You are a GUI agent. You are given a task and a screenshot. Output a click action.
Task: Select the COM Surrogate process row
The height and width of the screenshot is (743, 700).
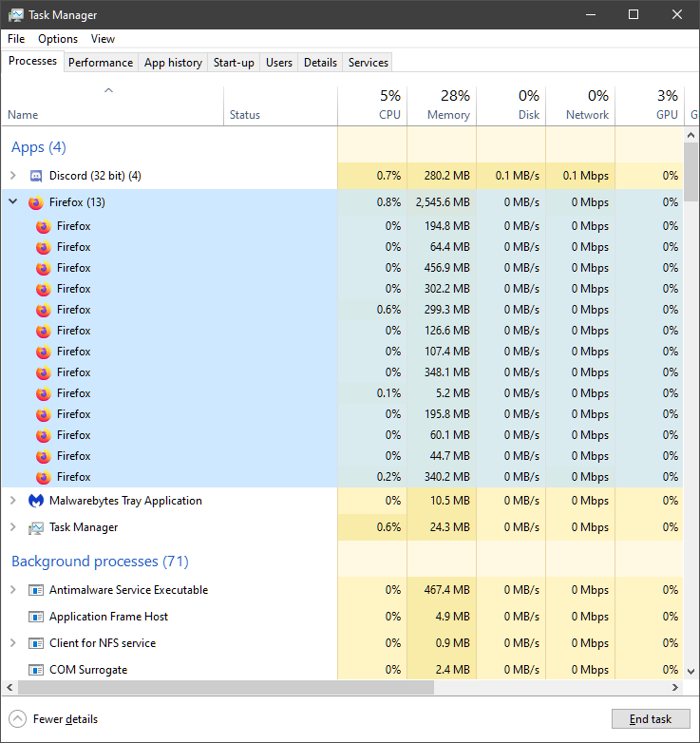point(343,670)
